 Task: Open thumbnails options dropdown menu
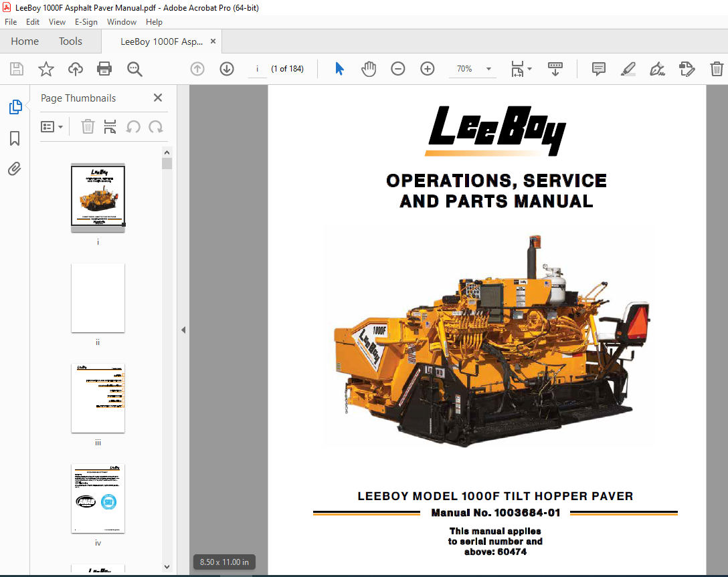click(52, 126)
